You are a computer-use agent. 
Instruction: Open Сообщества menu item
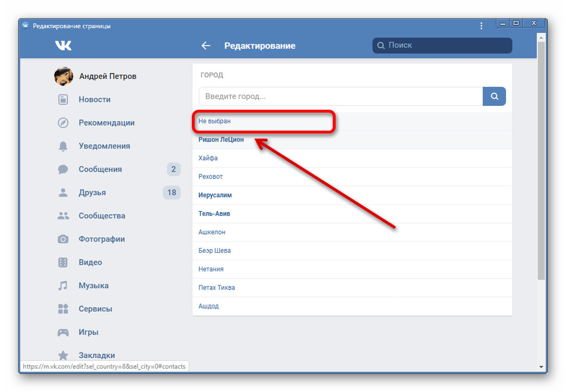(102, 216)
